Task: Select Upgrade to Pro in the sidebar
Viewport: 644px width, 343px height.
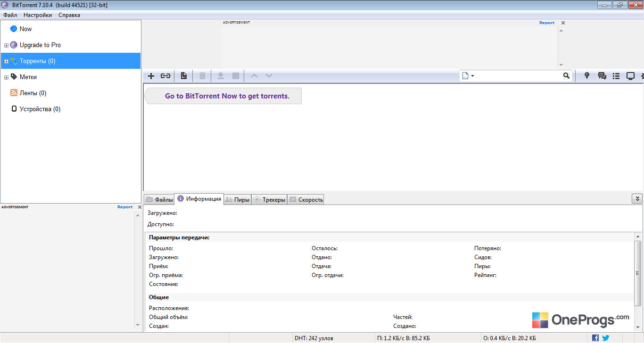Action: pyautogui.click(x=71, y=45)
